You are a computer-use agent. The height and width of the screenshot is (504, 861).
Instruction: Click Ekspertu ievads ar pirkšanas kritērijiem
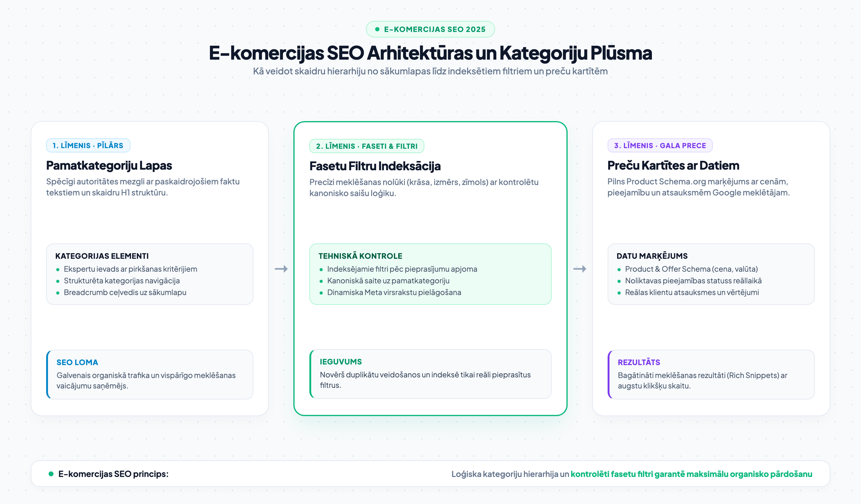point(130,269)
